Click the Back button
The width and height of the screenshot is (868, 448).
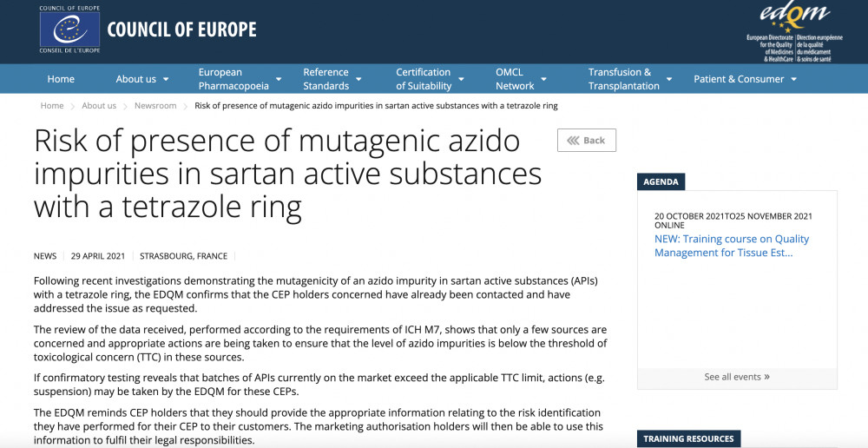587,141
